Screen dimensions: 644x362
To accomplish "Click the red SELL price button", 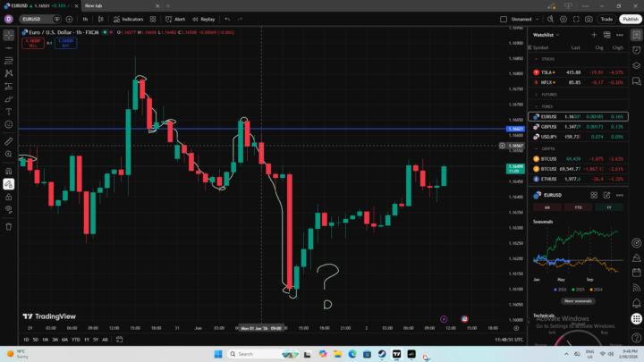I will pos(33,43).
